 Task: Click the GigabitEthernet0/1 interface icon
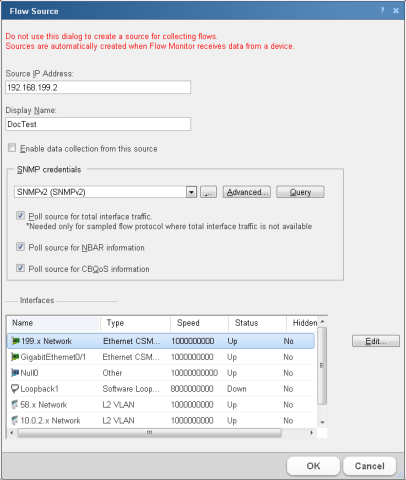point(15,357)
